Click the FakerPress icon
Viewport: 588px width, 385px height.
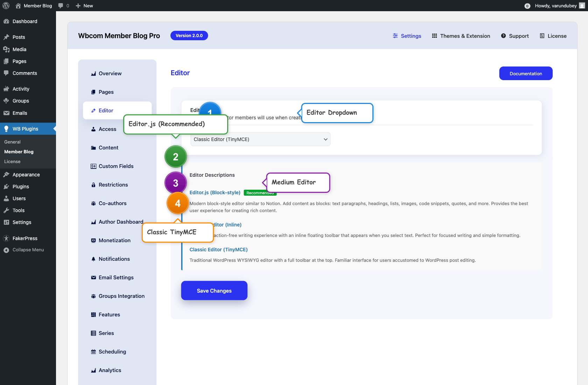(7, 238)
